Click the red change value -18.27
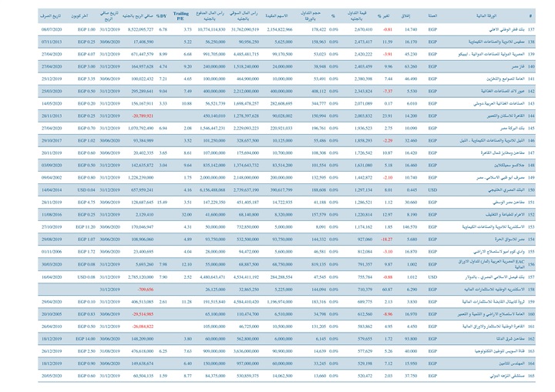 point(386,240)
